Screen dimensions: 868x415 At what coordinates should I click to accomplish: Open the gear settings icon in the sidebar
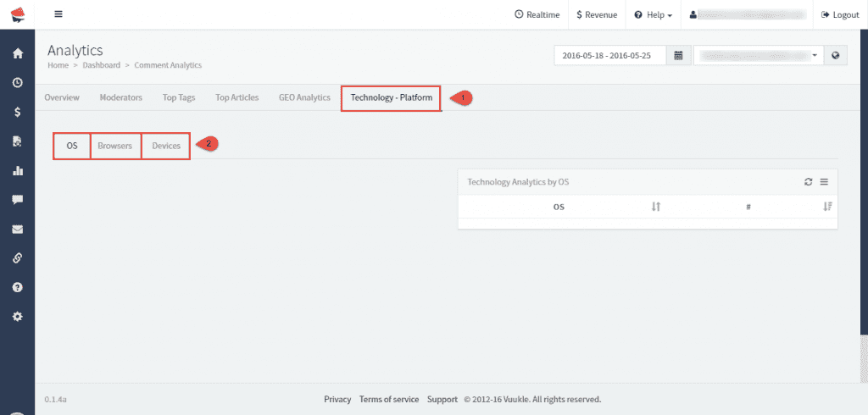(x=17, y=316)
